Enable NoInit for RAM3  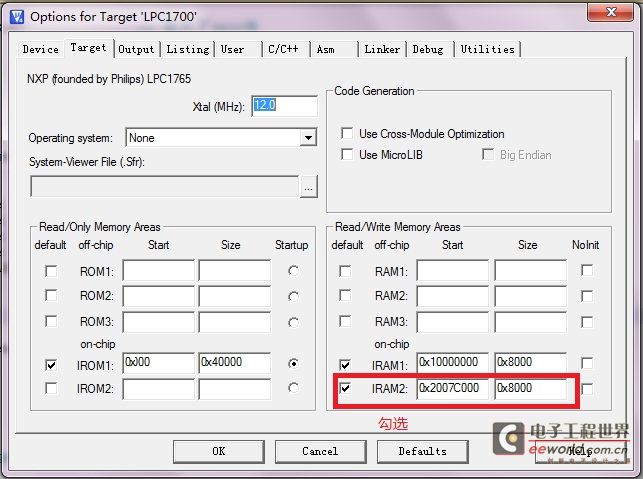(x=587, y=322)
